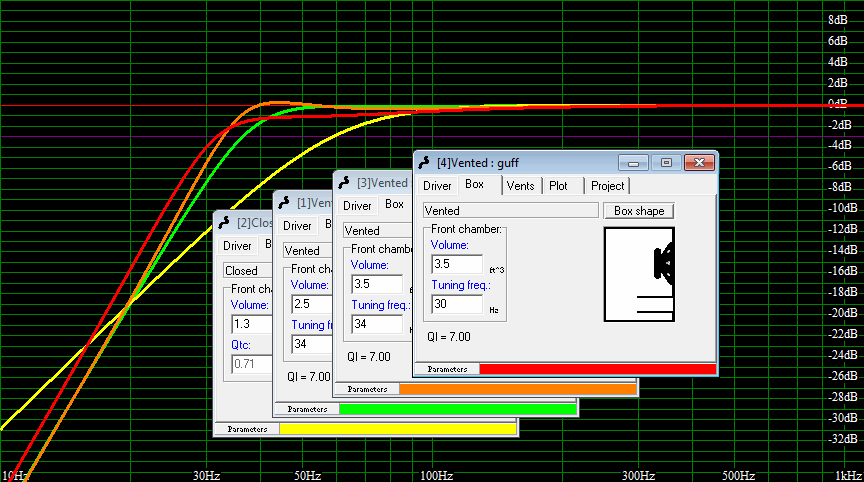This screenshot has width=864, height=482.
Task: Click the 30Hz label on the frequency axis
Action: point(207,475)
